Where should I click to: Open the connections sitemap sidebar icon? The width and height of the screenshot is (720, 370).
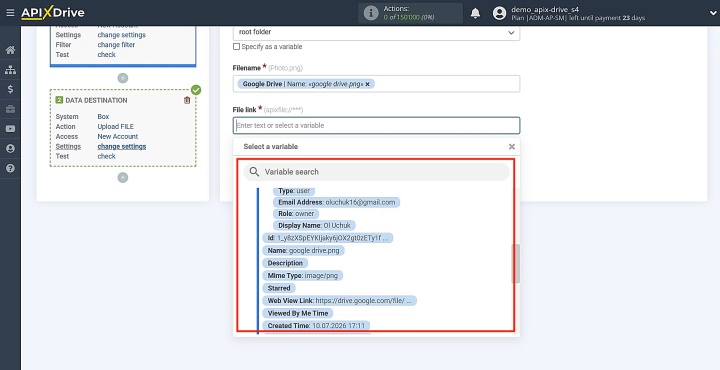point(10,70)
